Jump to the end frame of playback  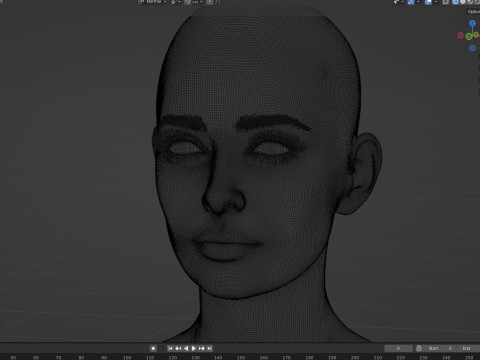(209, 348)
